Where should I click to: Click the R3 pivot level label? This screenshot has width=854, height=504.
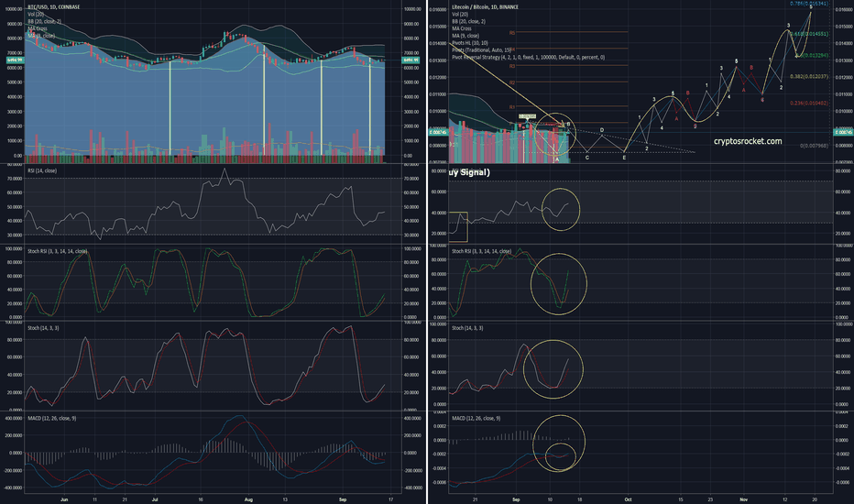(512, 66)
